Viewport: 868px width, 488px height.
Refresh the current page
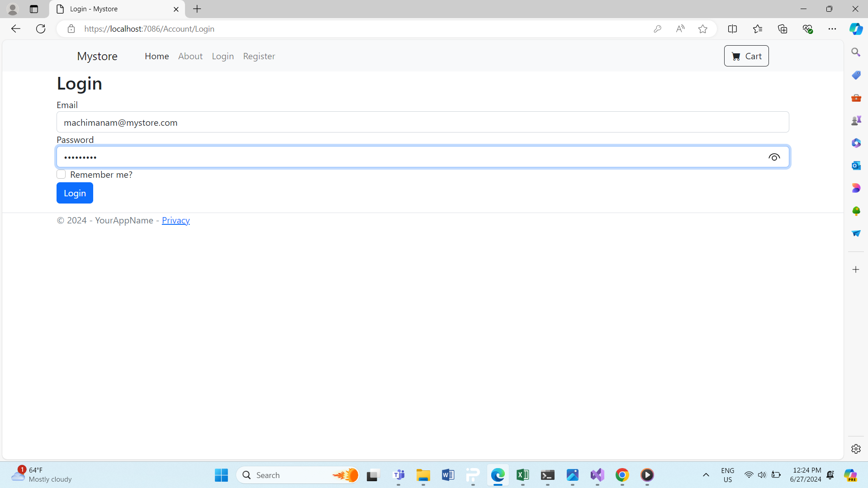click(41, 29)
